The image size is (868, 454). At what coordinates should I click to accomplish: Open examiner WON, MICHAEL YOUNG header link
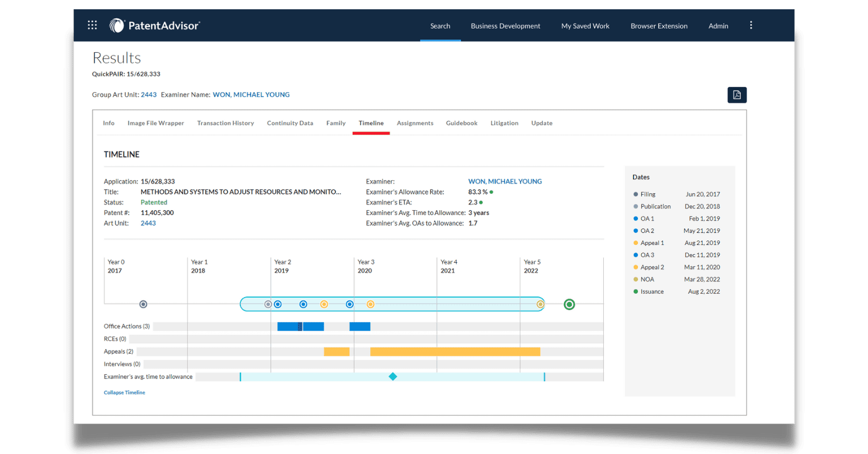coord(251,94)
